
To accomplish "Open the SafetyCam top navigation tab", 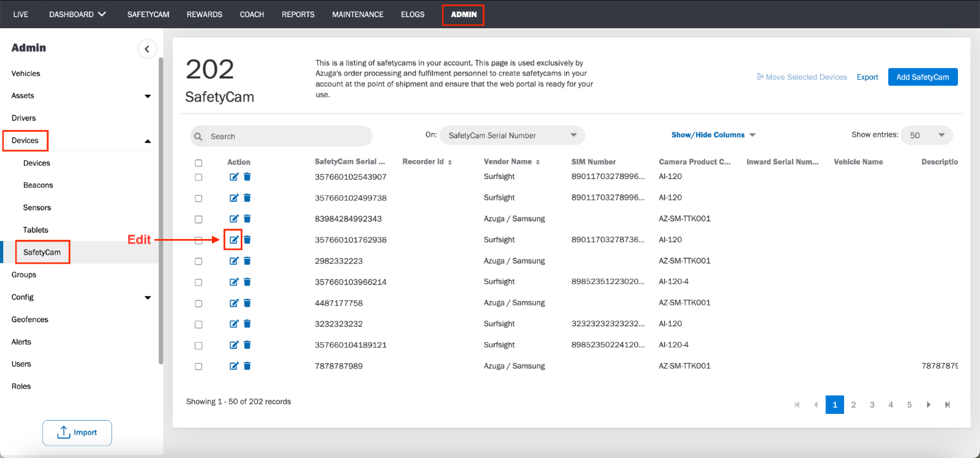I will [x=148, y=14].
